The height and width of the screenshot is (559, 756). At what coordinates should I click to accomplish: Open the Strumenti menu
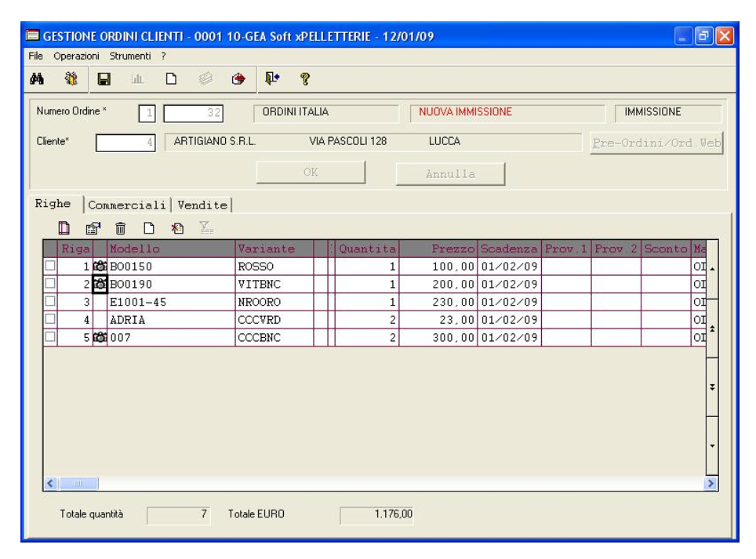(130, 56)
